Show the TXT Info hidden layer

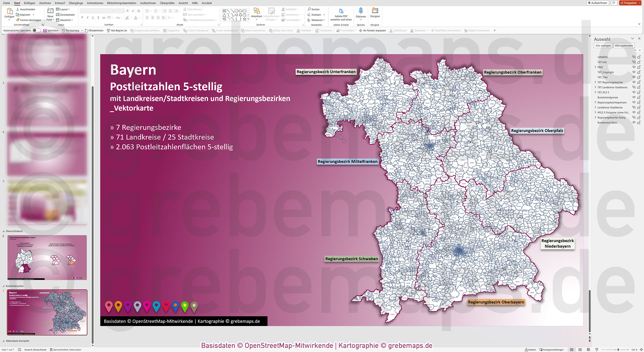click(x=634, y=62)
